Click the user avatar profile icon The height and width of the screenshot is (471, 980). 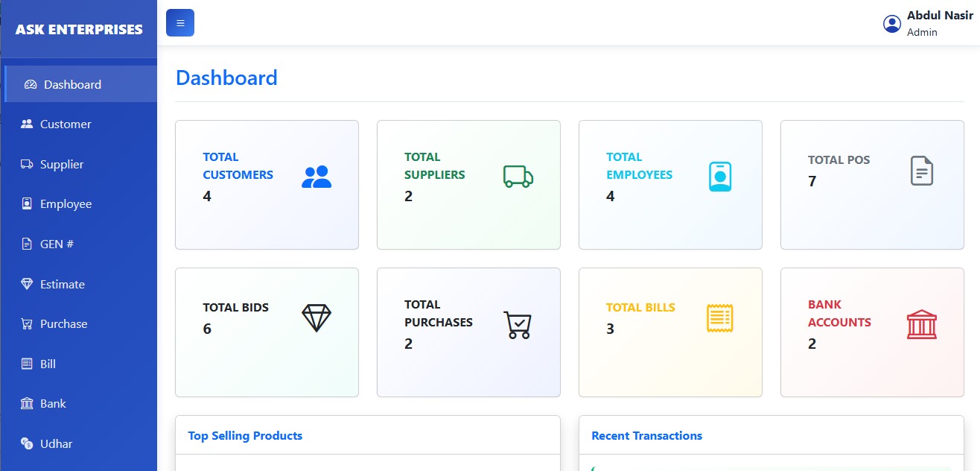891,24
